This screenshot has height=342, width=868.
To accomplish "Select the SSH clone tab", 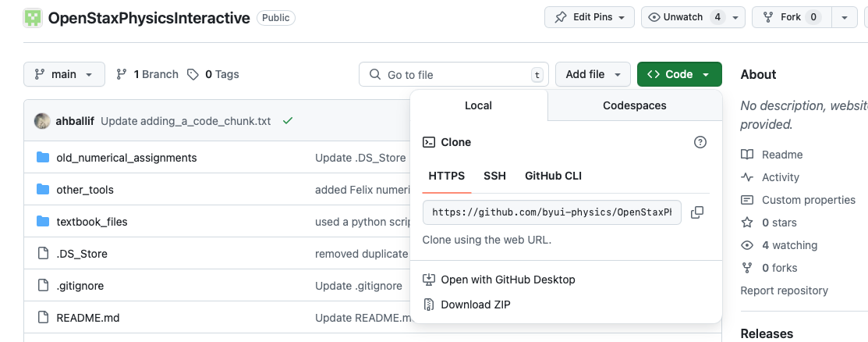I will coord(495,176).
